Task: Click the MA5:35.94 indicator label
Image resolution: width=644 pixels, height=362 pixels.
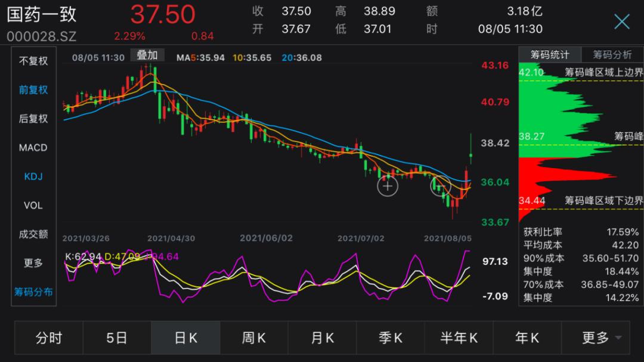Action: (200, 58)
